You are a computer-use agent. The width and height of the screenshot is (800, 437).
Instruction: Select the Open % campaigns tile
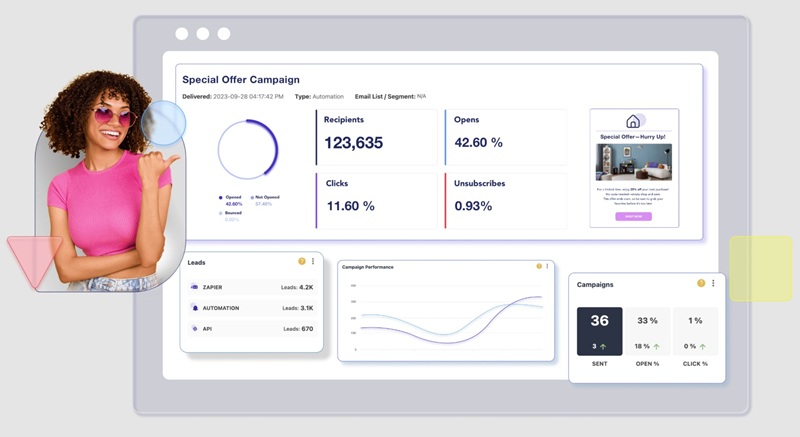point(647,331)
